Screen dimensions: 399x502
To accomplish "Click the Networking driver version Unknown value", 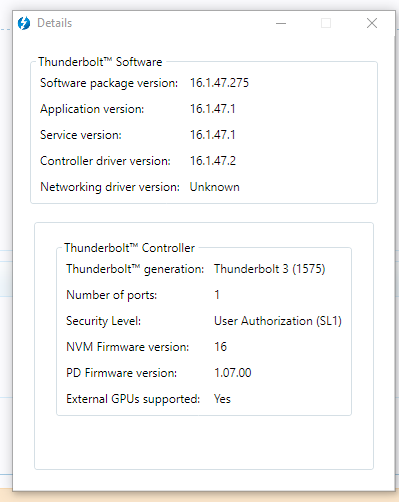I will tap(215, 187).
